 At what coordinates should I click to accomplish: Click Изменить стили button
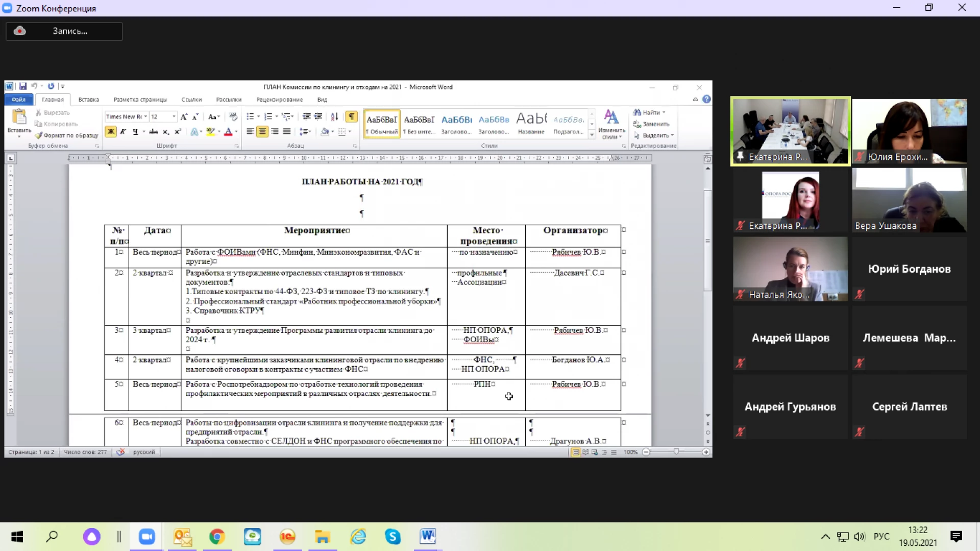(611, 124)
